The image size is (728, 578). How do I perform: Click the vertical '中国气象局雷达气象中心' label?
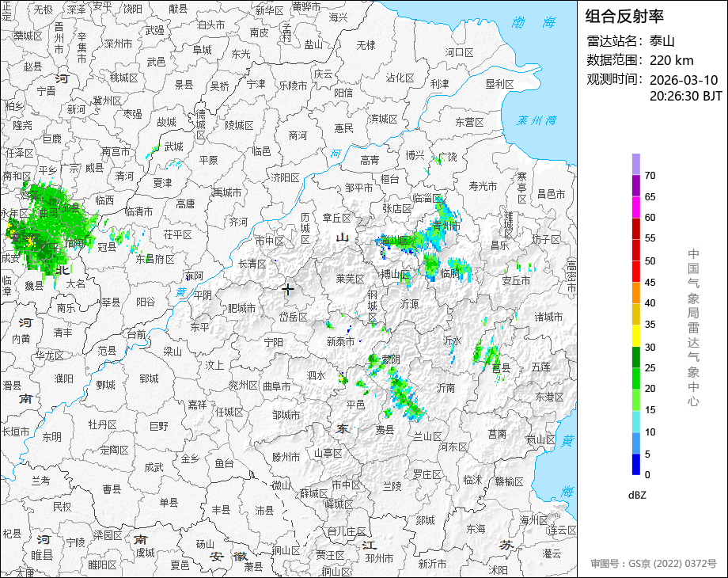tap(693, 328)
